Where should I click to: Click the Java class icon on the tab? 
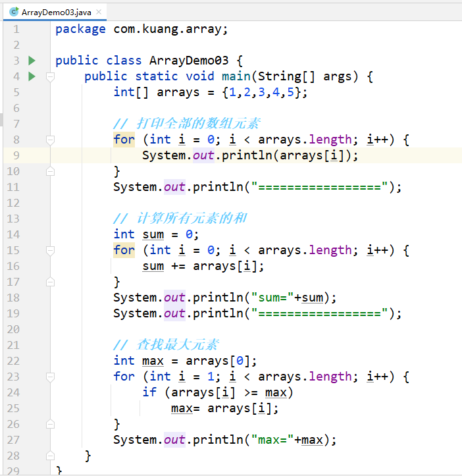pyautogui.click(x=14, y=12)
